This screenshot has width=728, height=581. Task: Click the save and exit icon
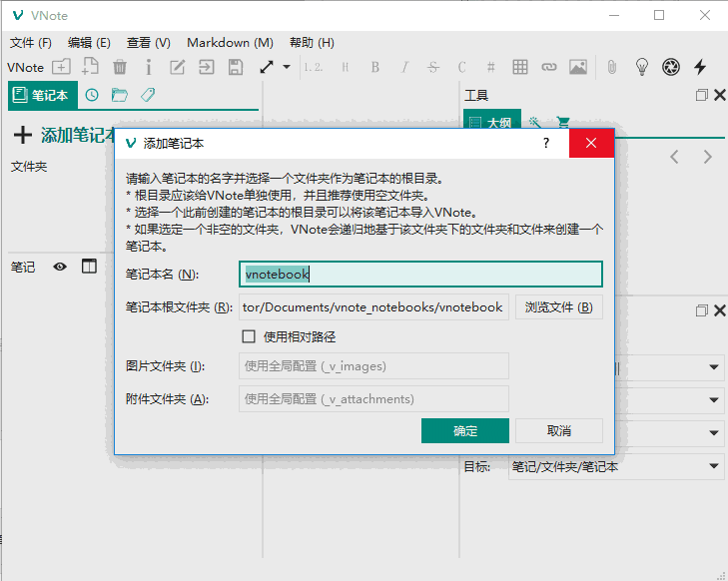[x=206, y=67]
